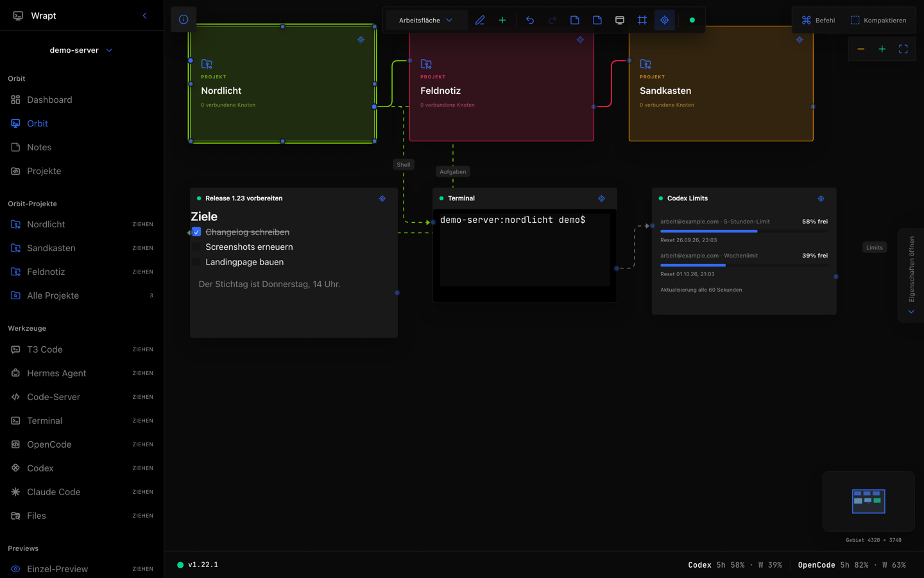Screen dimensions: 924x578
Task: Uncheck the Changelog schreiben checkbox
Action: pos(196,232)
